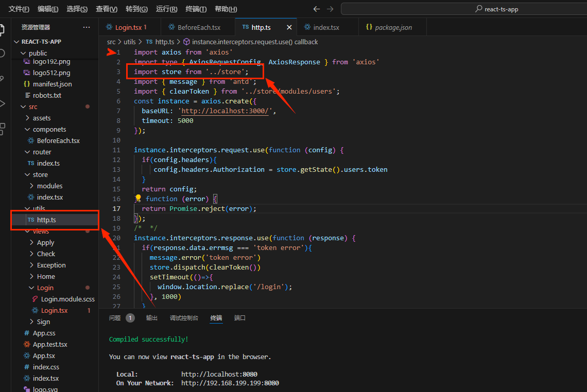
Task: Click the lightbulb code action icon
Action: [138, 198]
